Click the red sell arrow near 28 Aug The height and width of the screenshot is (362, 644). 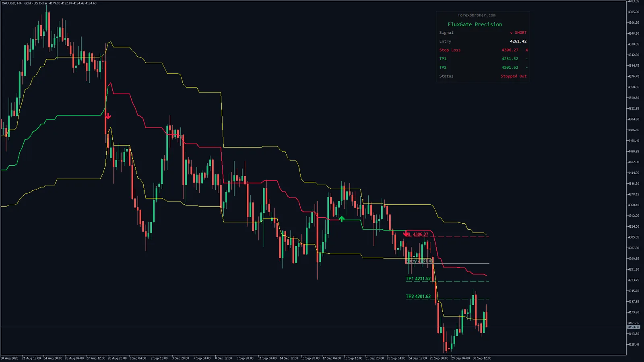108,116
